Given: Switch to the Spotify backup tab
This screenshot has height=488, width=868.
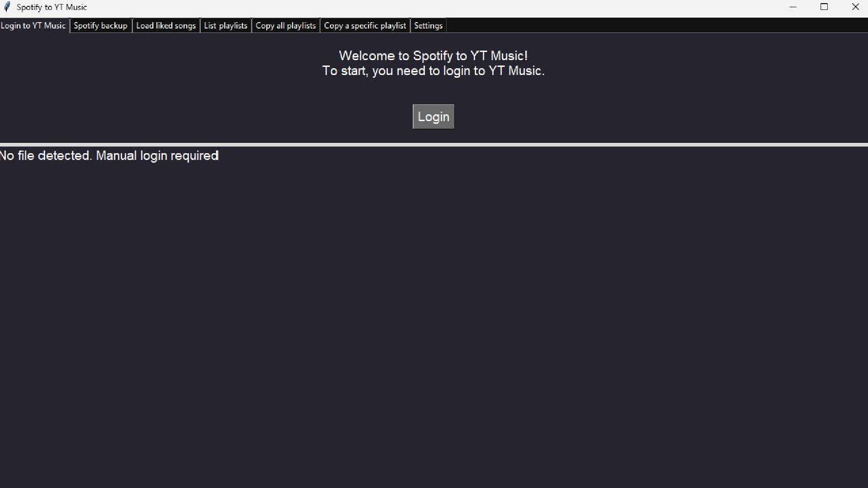Looking at the screenshot, I should tap(100, 26).
